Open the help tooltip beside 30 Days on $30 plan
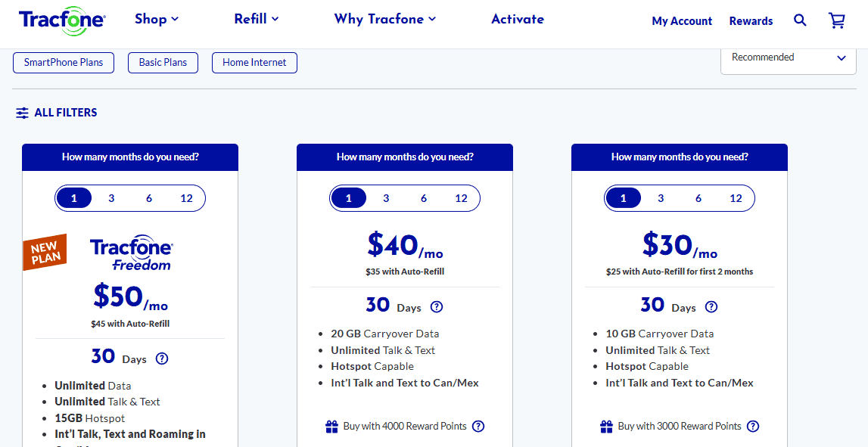 pos(711,306)
